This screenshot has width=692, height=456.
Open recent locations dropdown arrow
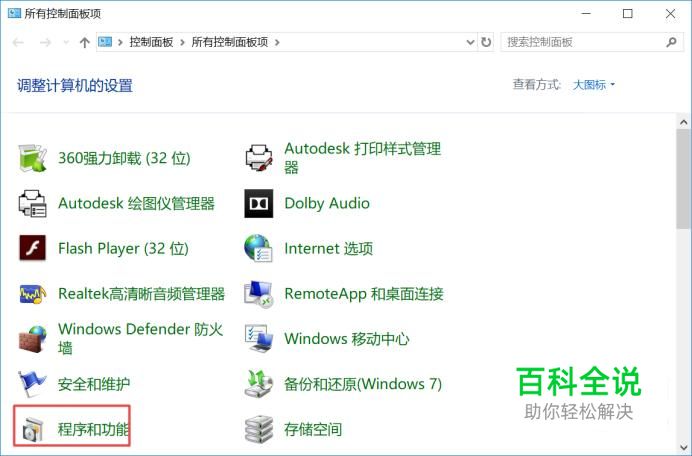(x=66, y=42)
